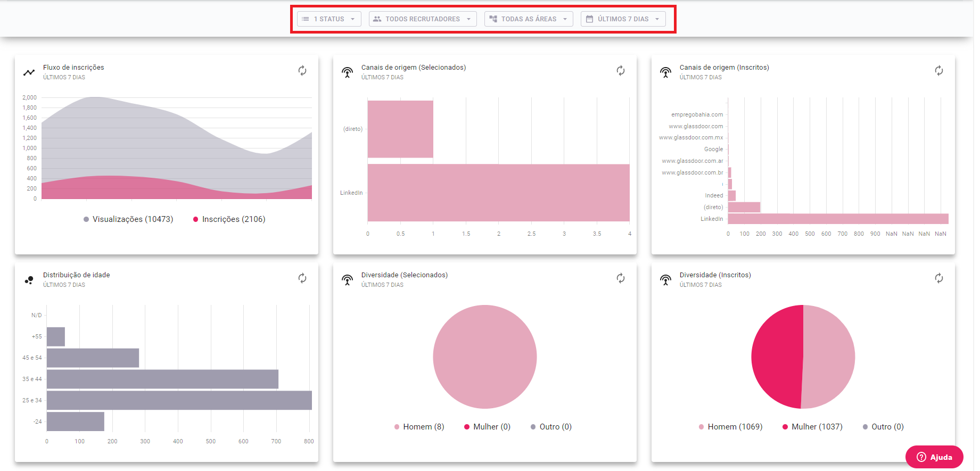Refresh the Distribuição de idade chart
Screen dimensions: 980x471
pos(302,278)
